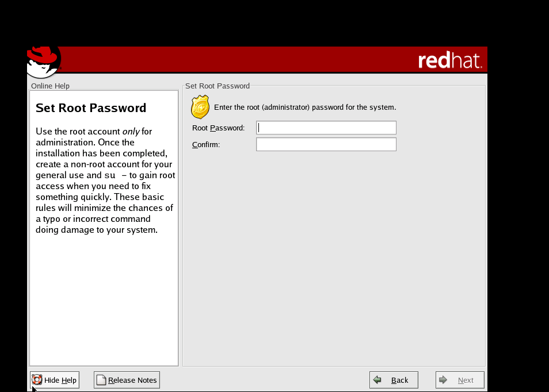Click the 'Enter the root (administrator) password' text

(x=305, y=107)
